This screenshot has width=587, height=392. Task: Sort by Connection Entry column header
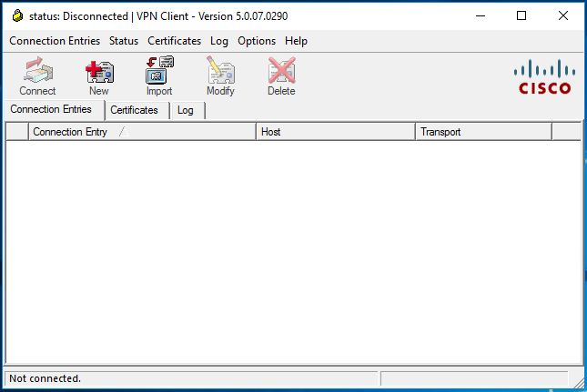(142, 132)
